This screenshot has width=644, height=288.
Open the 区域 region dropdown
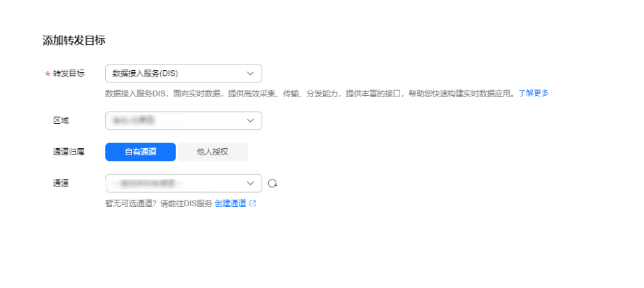(184, 121)
